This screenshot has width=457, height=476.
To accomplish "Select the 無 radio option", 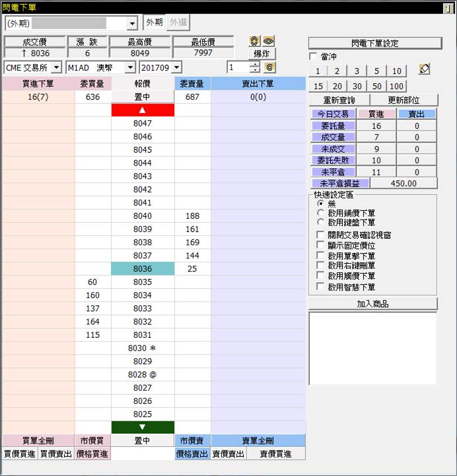I will [x=320, y=203].
